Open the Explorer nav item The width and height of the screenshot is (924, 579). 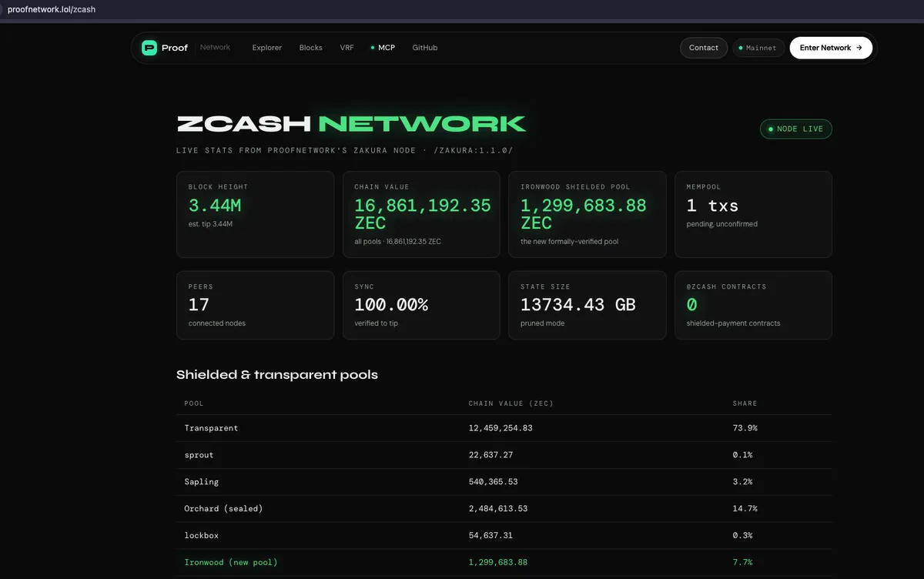coord(267,48)
